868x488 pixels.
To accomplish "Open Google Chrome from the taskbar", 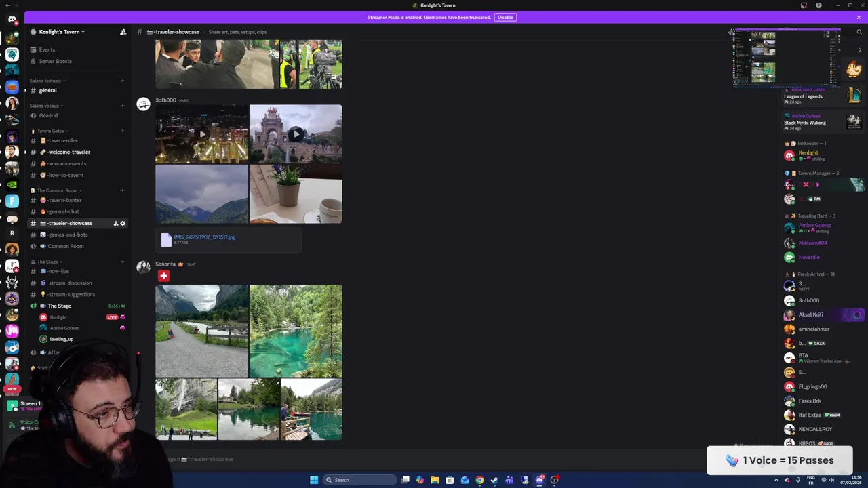I will coord(479,480).
